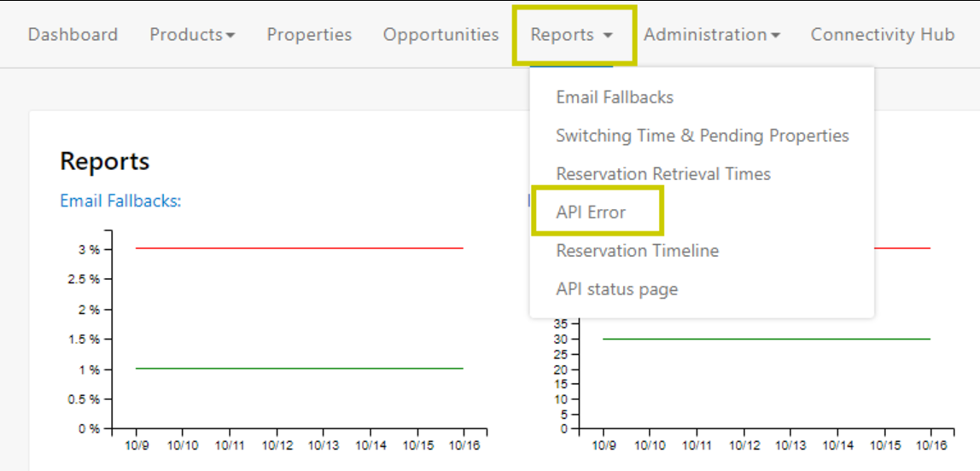Select the API Error report option

(x=591, y=212)
